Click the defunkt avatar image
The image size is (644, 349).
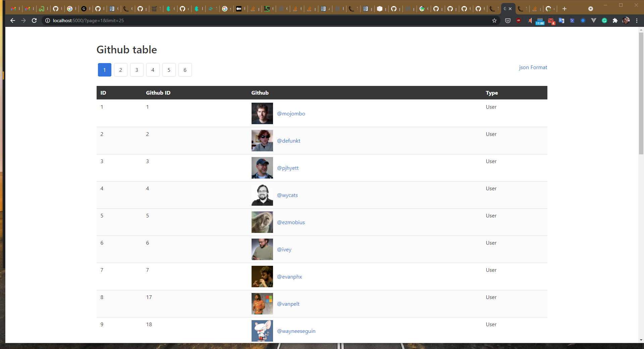point(262,141)
